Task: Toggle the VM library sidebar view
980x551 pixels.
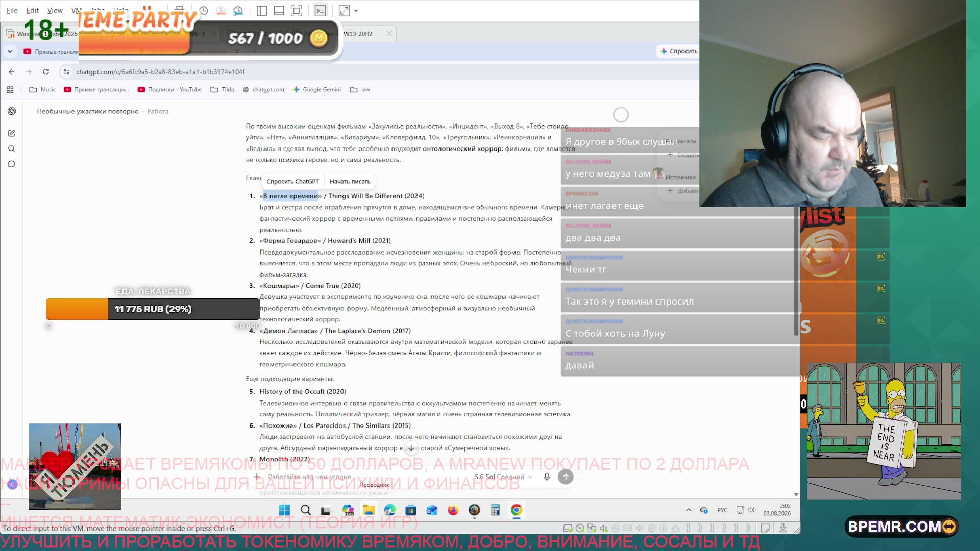Action: pyautogui.click(x=262, y=10)
